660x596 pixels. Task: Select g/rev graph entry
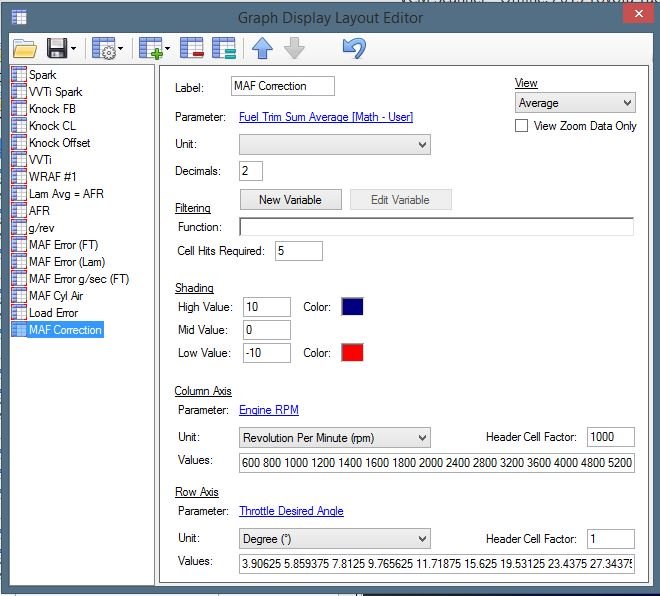pos(41,228)
